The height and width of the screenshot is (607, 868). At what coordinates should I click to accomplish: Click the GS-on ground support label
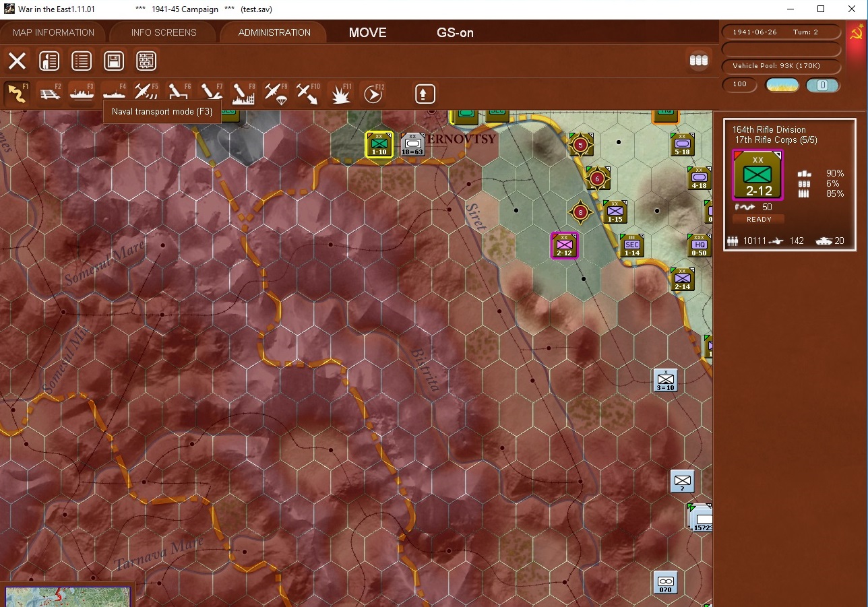tap(456, 32)
